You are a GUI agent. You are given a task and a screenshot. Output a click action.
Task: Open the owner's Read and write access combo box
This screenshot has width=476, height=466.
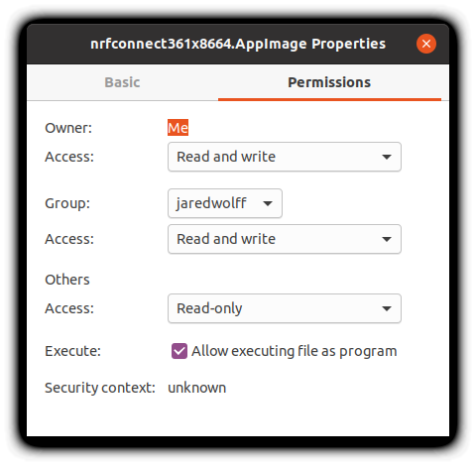point(285,157)
